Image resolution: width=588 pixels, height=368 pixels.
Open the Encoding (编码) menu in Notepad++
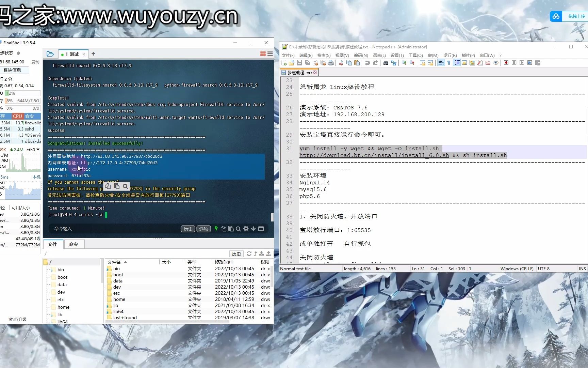pyautogui.click(x=361, y=55)
